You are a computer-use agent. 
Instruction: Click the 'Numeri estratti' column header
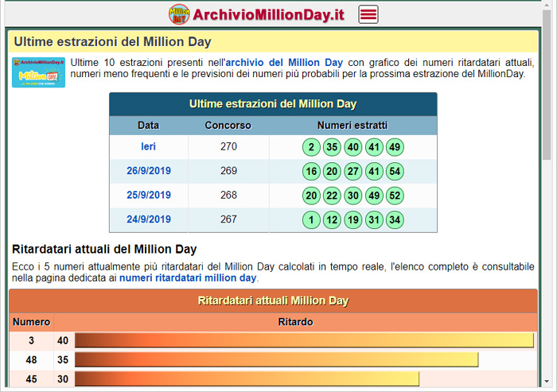[353, 126]
